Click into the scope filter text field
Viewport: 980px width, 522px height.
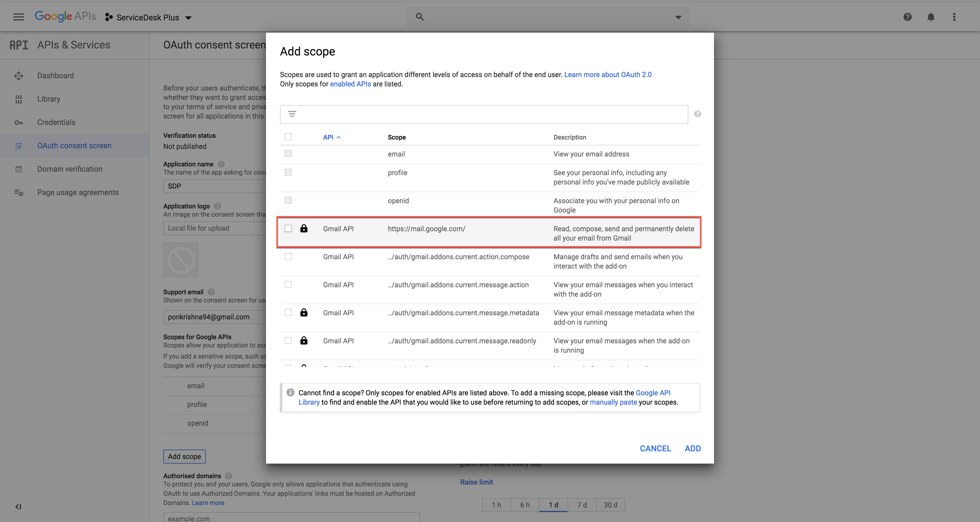[491, 114]
